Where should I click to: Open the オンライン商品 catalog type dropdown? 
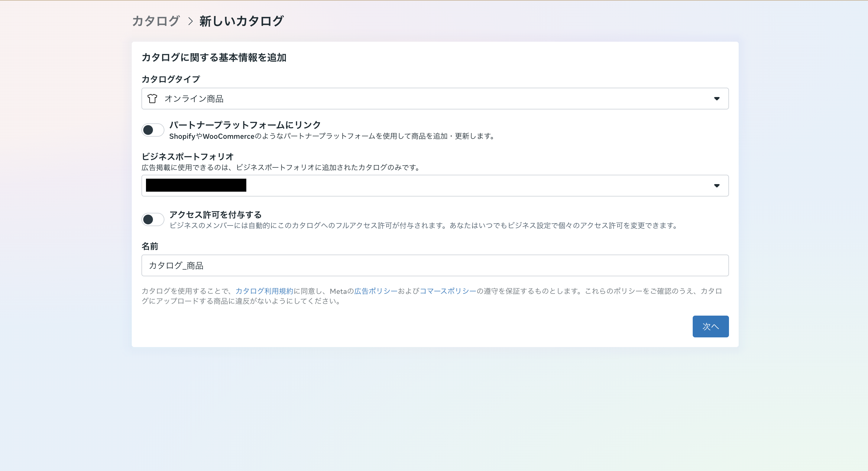(435, 99)
